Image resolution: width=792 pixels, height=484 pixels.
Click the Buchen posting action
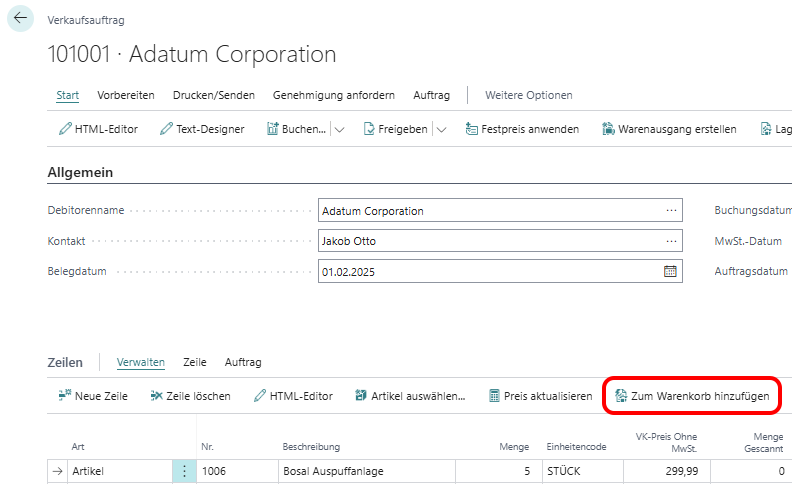coord(296,129)
